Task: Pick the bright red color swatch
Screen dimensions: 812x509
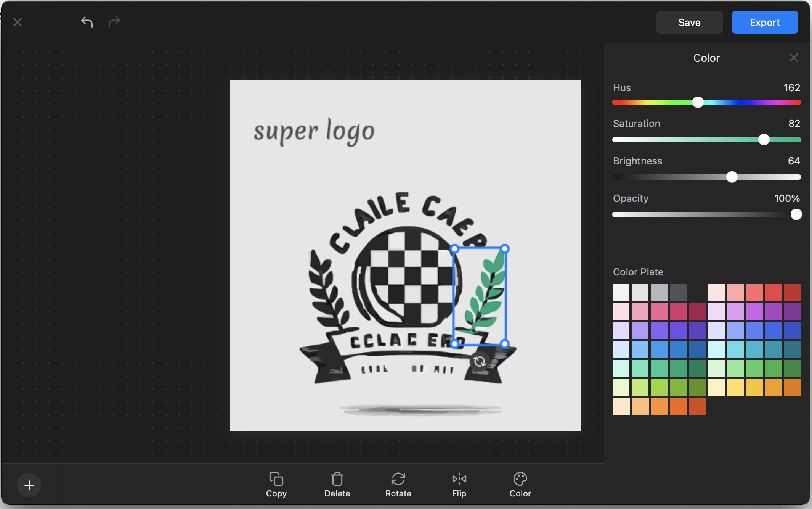Action: 773,292
